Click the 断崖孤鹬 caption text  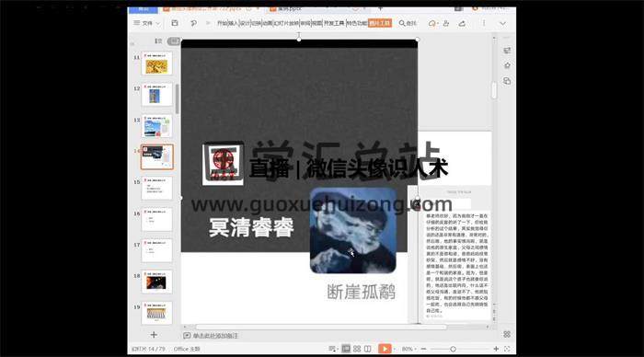[x=362, y=292]
